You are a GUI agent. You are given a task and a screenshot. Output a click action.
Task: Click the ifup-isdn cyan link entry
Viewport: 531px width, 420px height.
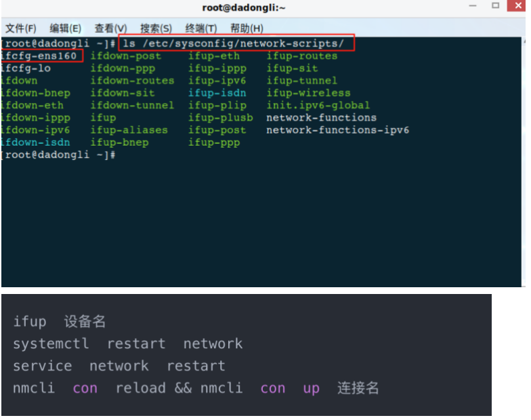pos(217,93)
